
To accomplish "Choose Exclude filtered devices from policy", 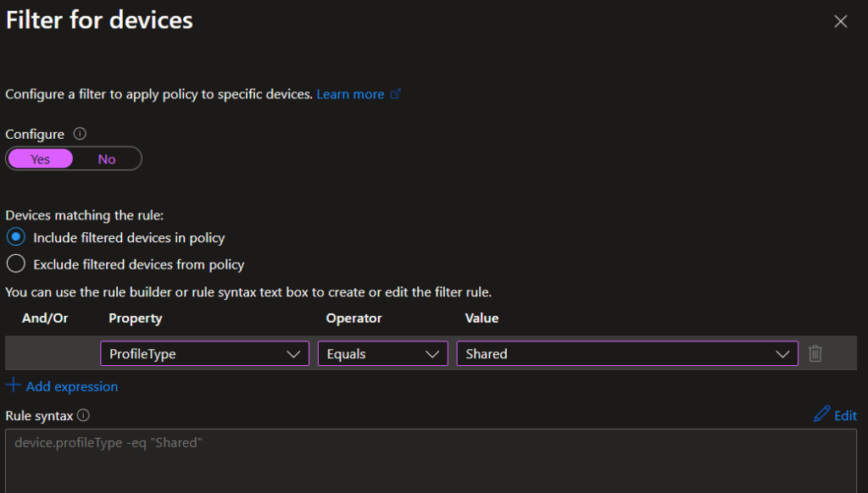I will 15,264.
